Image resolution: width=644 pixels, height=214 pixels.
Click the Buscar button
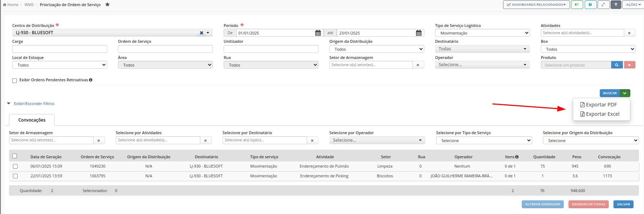pyautogui.click(x=610, y=93)
